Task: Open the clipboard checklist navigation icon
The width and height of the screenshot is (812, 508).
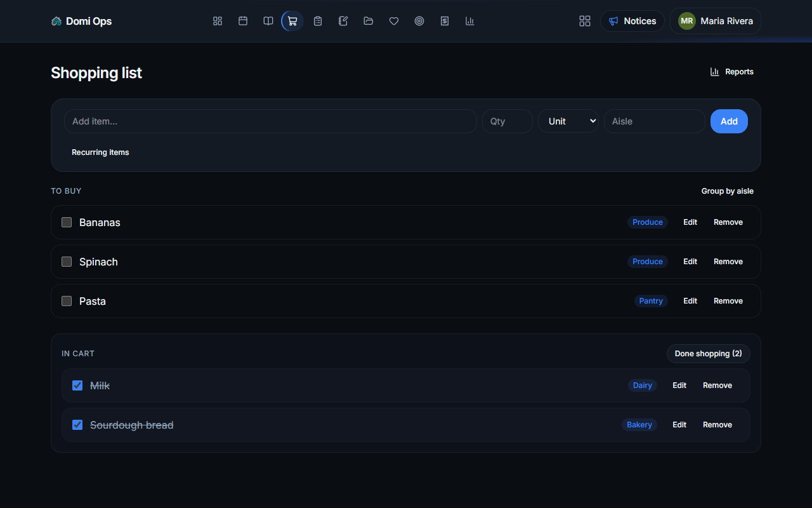Action: pyautogui.click(x=318, y=21)
